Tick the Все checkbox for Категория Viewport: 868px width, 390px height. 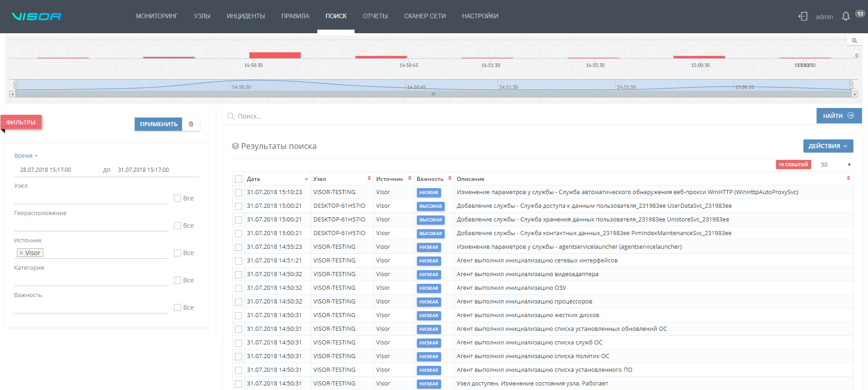[178, 280]
